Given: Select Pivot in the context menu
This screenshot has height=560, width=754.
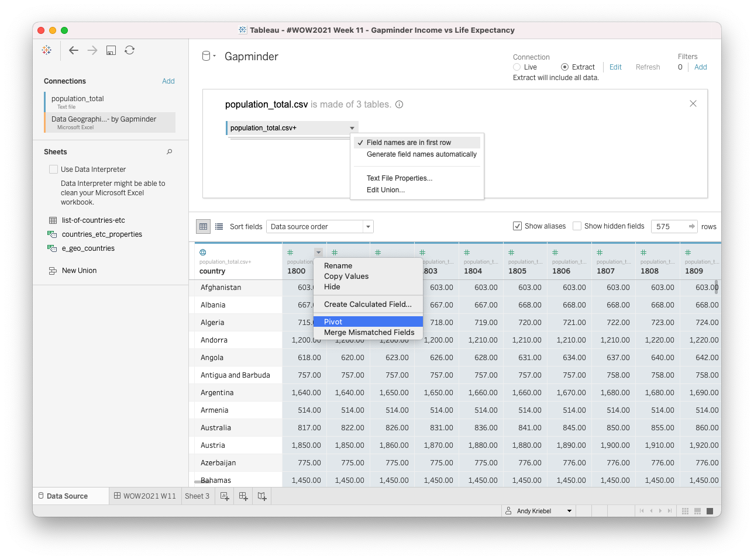Looking at the screenshot, I should [368, 322].
